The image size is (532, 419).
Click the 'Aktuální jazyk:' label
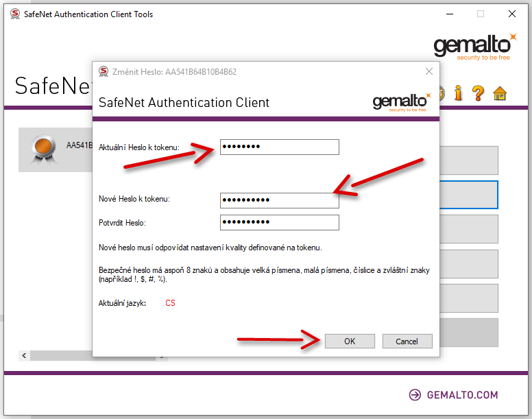pyautogui.click(x=122, y=303)
